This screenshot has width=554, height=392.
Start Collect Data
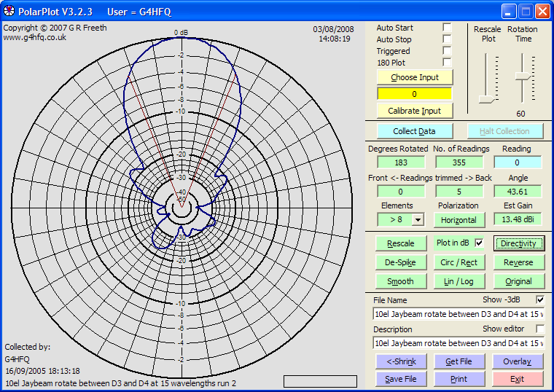coord(415,131)
